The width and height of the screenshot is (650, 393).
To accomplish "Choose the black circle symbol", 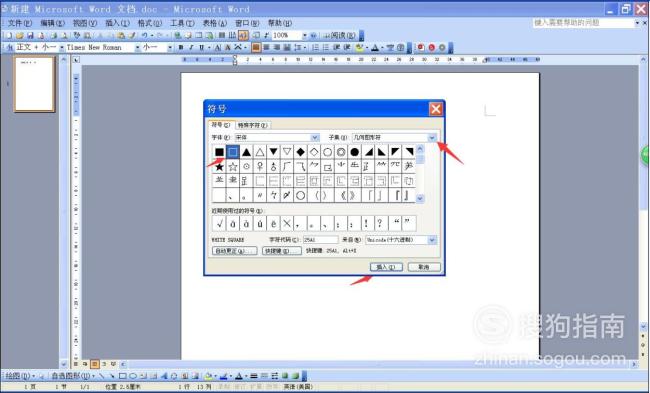I will [x=354, y=152].
